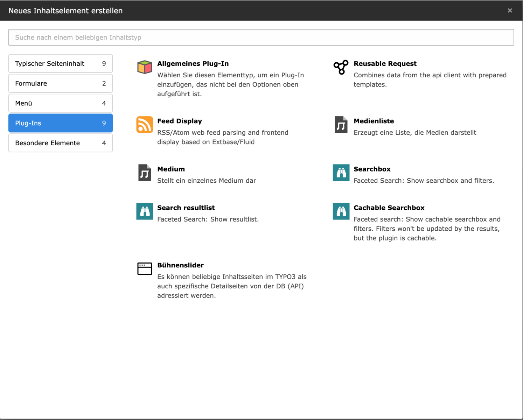Click the active Plug-Ins tab
The height and width of the screenshot is (420, 523).
[x=61, y=123]
